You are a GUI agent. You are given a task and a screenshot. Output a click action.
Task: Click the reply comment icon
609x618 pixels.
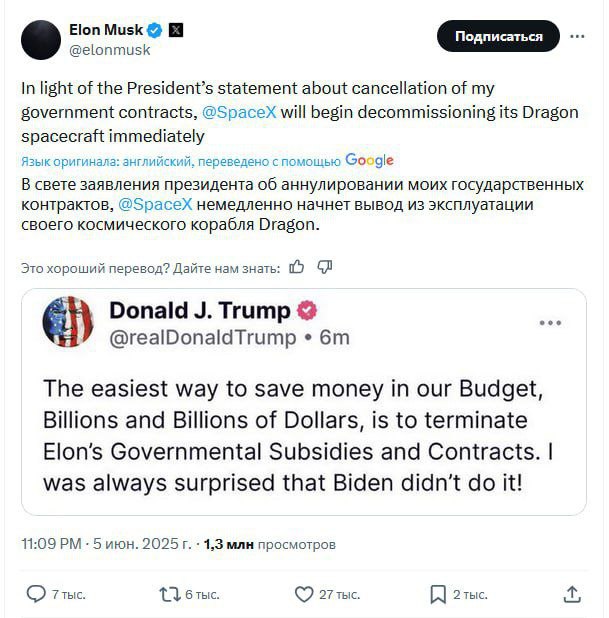coord(36,594)
